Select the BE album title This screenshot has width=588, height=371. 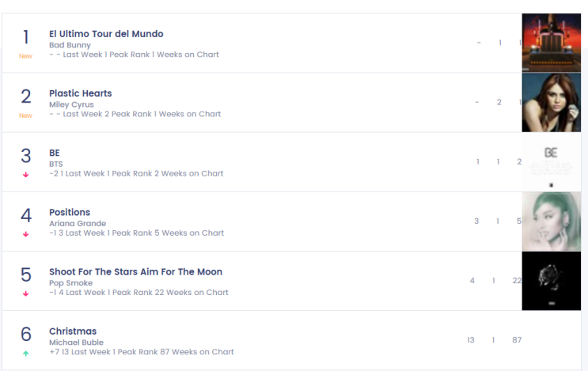coord(55,153)
